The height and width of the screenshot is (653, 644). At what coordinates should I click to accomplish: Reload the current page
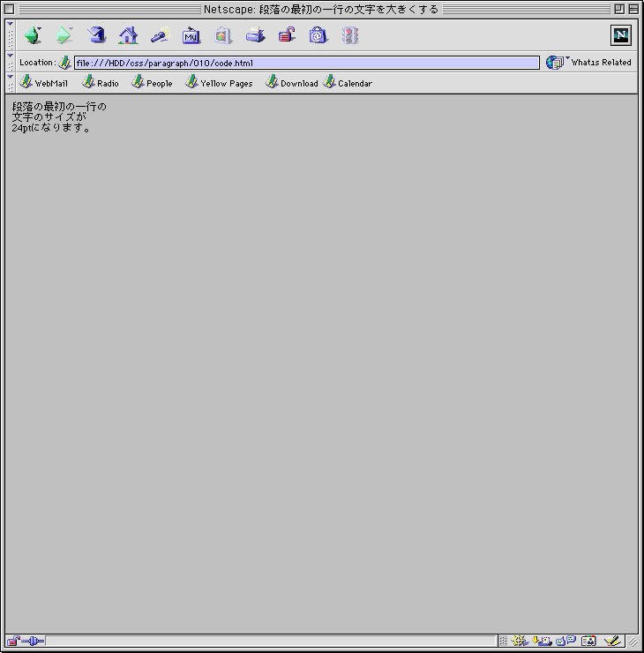point(96,35)
